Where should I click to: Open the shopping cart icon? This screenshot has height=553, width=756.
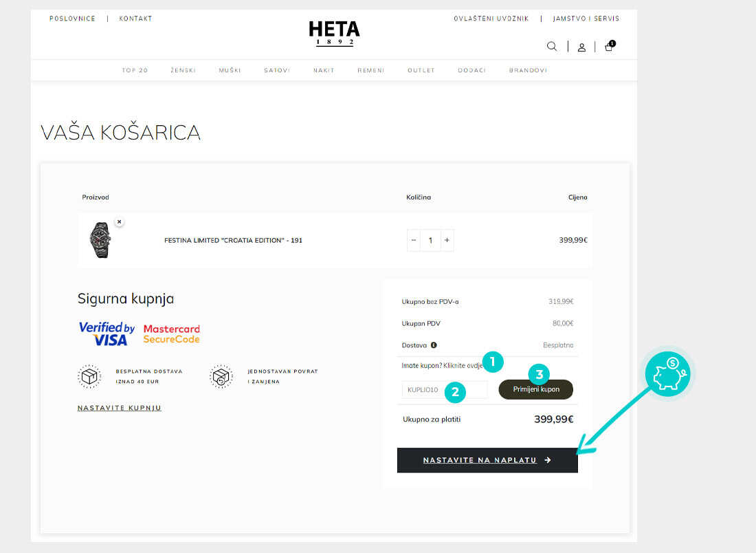[610, 46]
